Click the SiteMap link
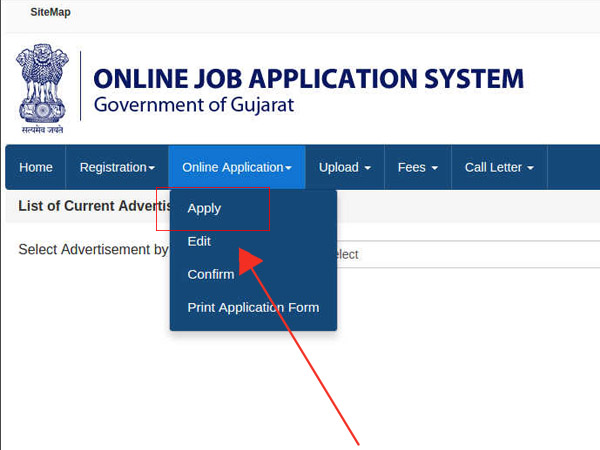 pos(50,12)
